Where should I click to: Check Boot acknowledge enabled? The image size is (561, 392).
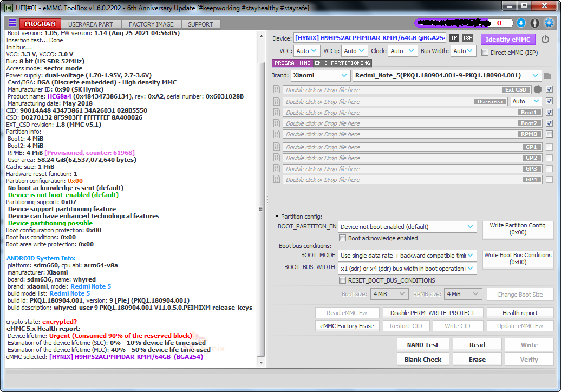(342, 238)
